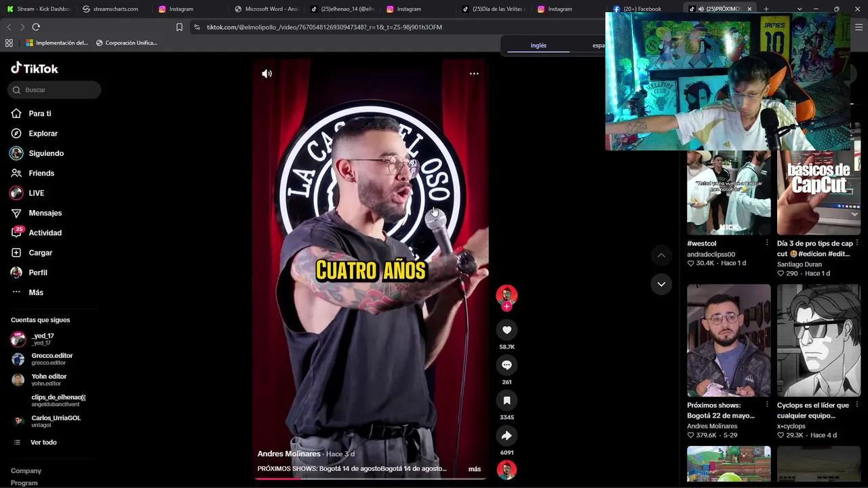
Task: Reload the TikTok page
Action: click(x=36, y=27)
